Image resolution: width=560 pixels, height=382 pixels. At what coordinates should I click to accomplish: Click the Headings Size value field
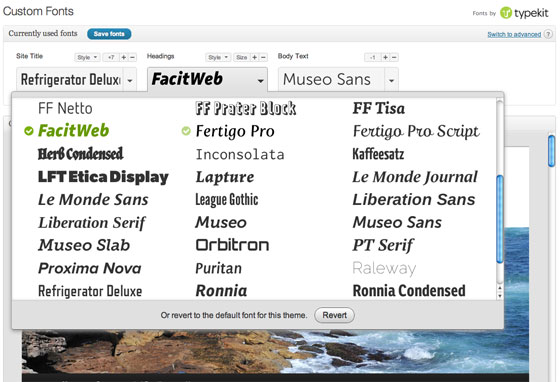241,57
